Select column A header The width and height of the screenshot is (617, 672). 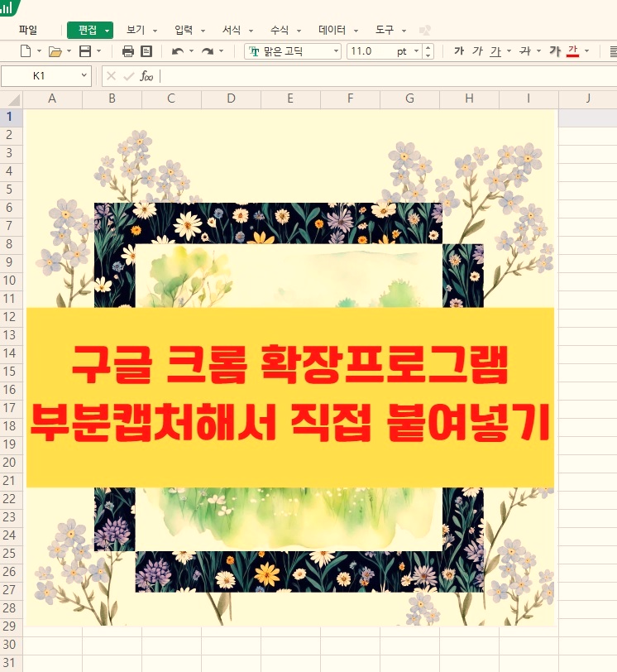[52, 99]
